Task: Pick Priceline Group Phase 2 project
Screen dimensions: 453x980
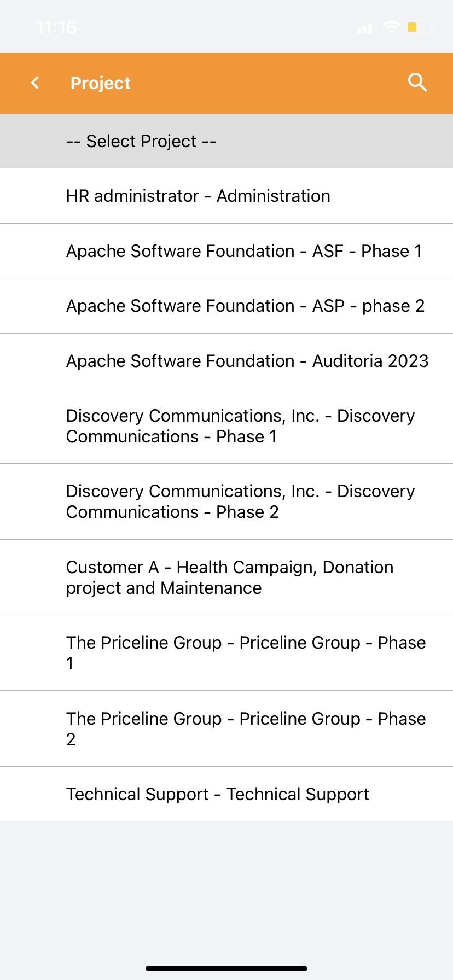Action: 246,728
